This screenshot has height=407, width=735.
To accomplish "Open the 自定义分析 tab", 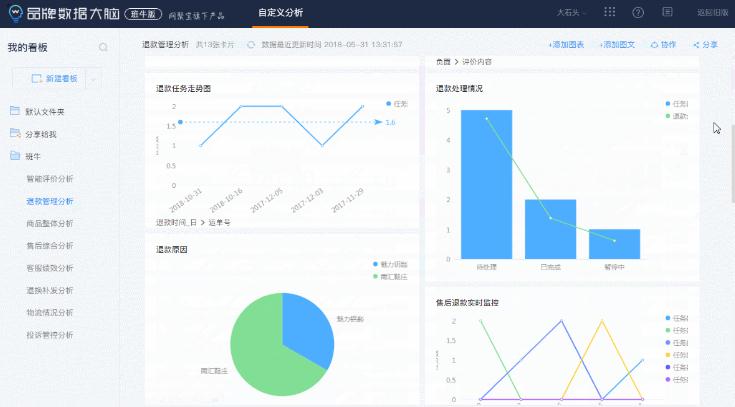I will click(280, 13).
